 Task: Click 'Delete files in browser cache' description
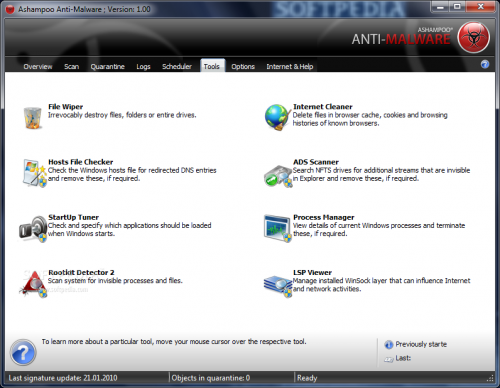pyautogui.click(x=370, y=119)
